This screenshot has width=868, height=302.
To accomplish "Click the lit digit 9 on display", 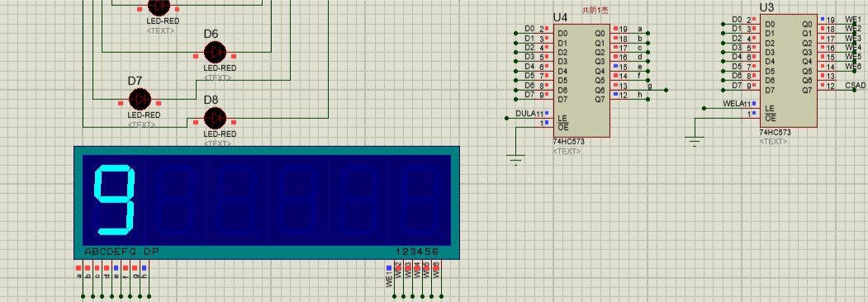I will click(x=114, y=200).
